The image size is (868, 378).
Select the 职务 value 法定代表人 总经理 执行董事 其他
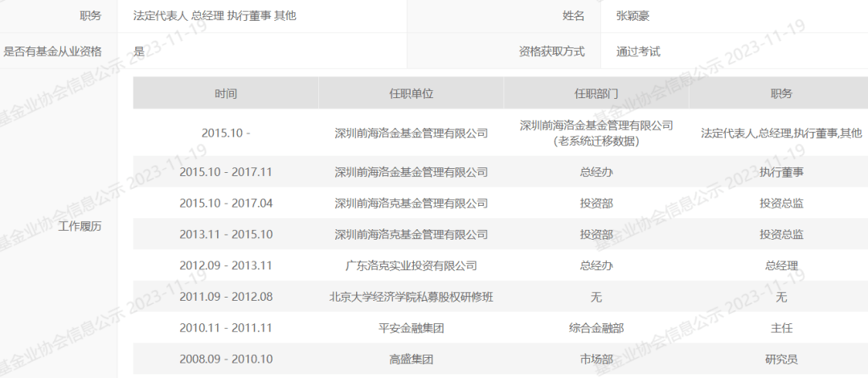click(x=215, y=16)
